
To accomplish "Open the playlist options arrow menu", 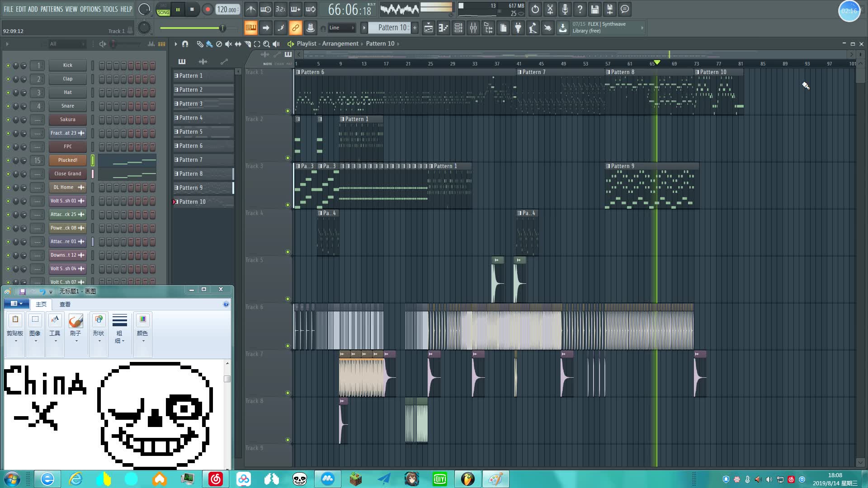I will coord(176,44).
